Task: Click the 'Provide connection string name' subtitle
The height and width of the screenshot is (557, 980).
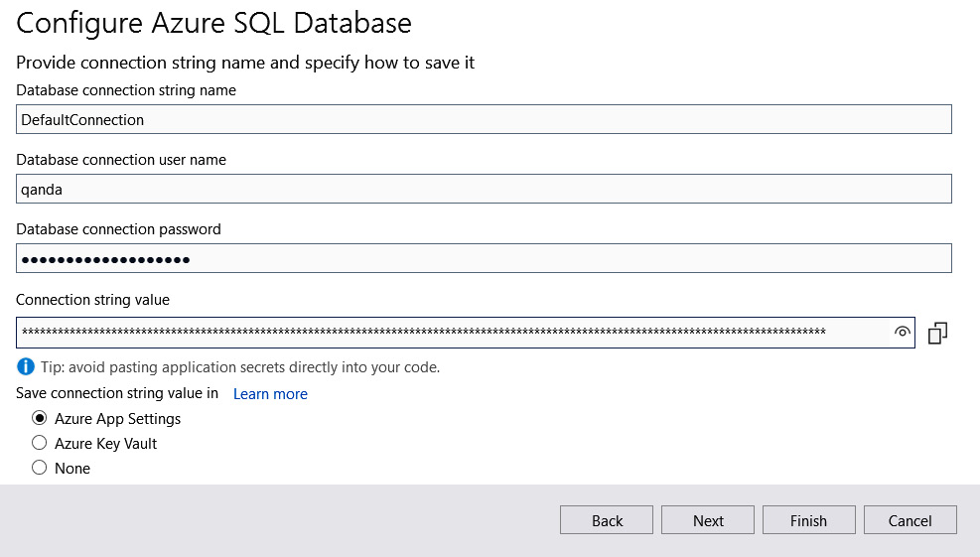Action: 245,63
